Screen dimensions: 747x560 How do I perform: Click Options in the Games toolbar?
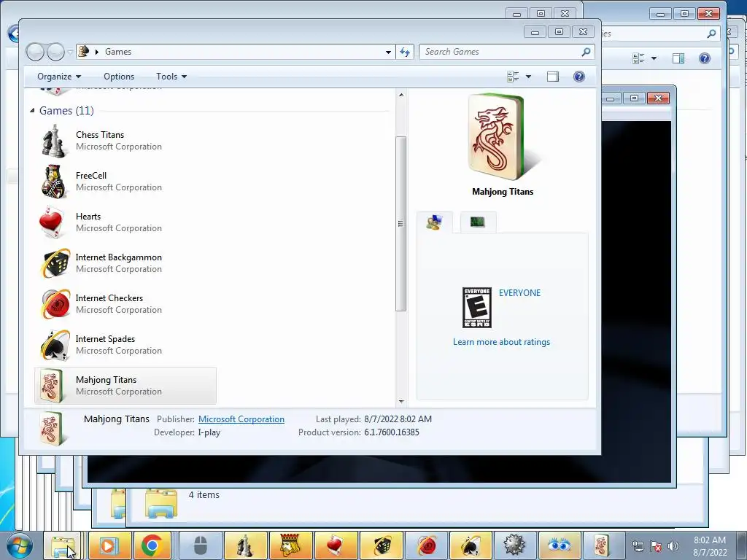coord(119,77)
